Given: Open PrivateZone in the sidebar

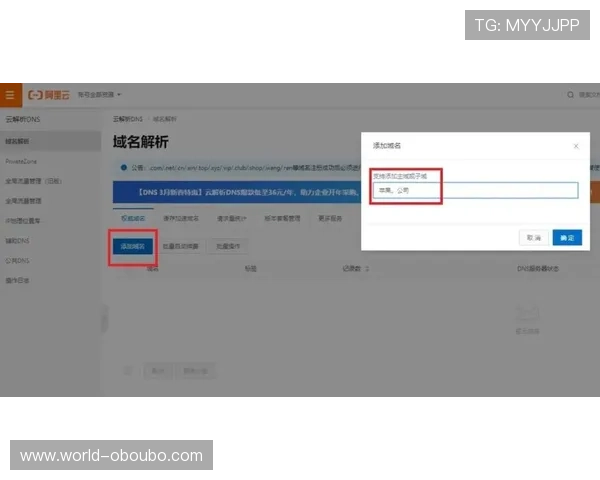Looking at the screenshot, I should pyautogui.click(x=21, y=162).
